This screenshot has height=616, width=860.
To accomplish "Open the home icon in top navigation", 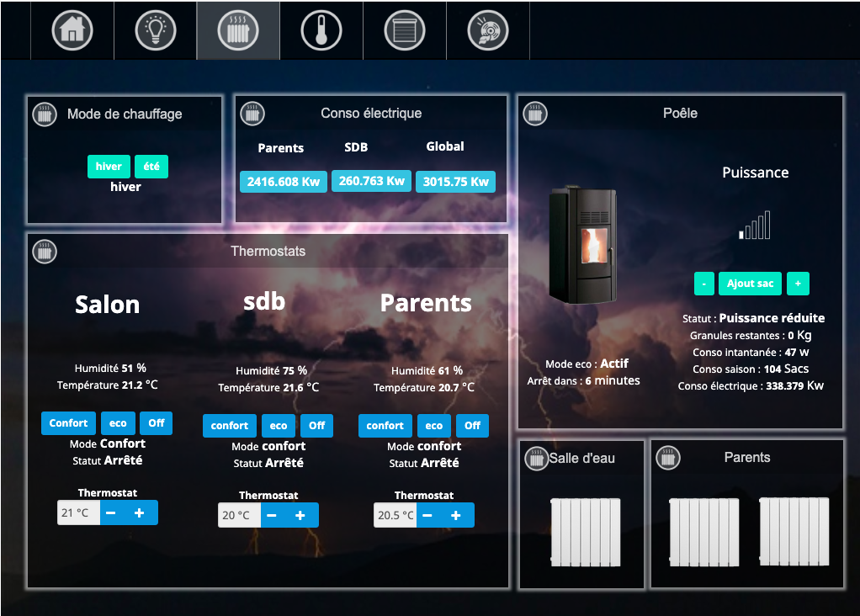I will click(x=72, y=31).
